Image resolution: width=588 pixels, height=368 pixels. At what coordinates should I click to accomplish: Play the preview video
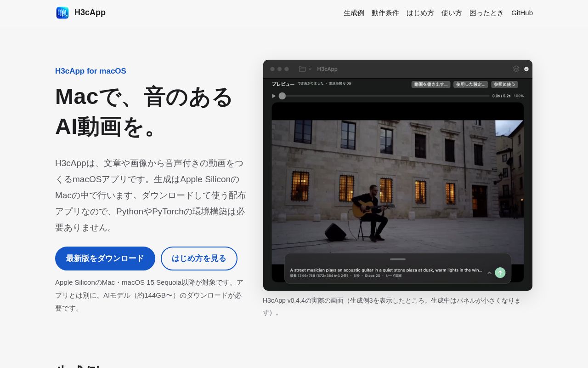[x=274, y=96]
